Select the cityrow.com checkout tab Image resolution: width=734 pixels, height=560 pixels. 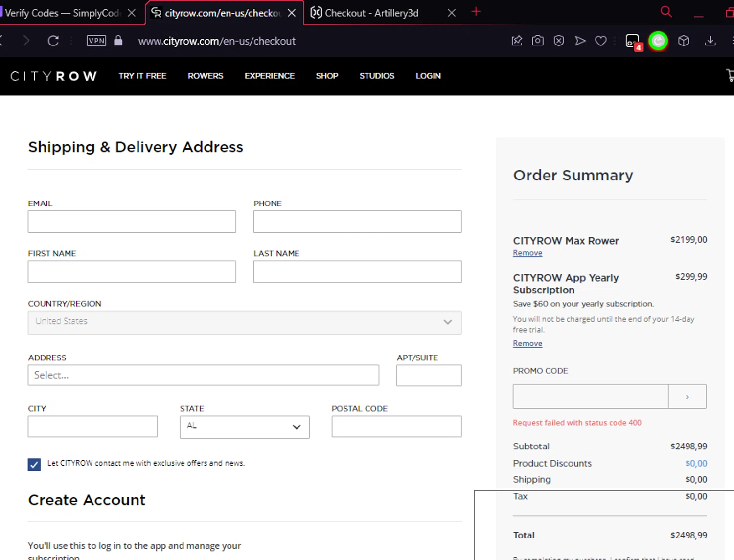click(x=223, y=13)
